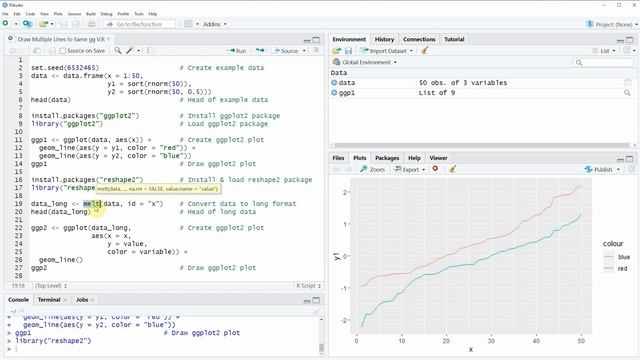
Task: Click the 'melt' text on line 19
Action: tap(91, 204)
